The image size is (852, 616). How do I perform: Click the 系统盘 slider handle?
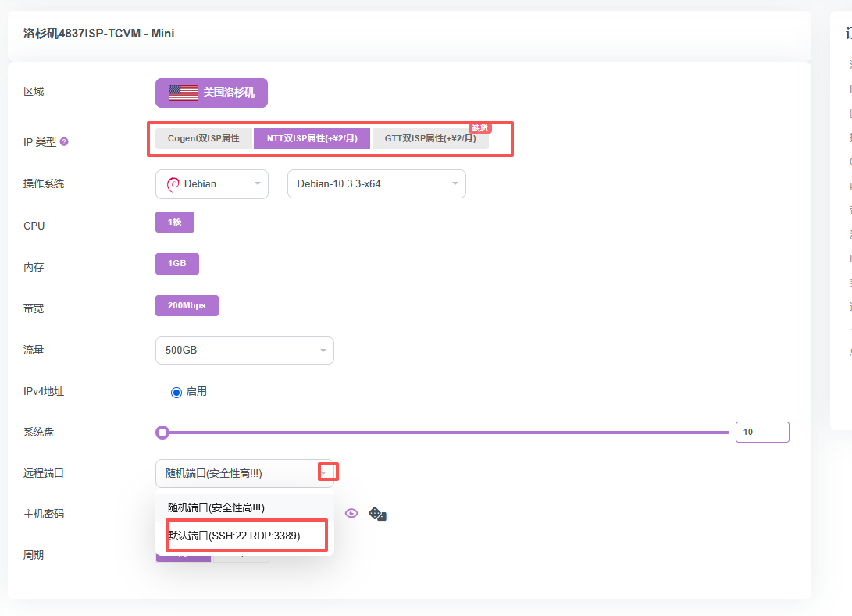(162, 433)
